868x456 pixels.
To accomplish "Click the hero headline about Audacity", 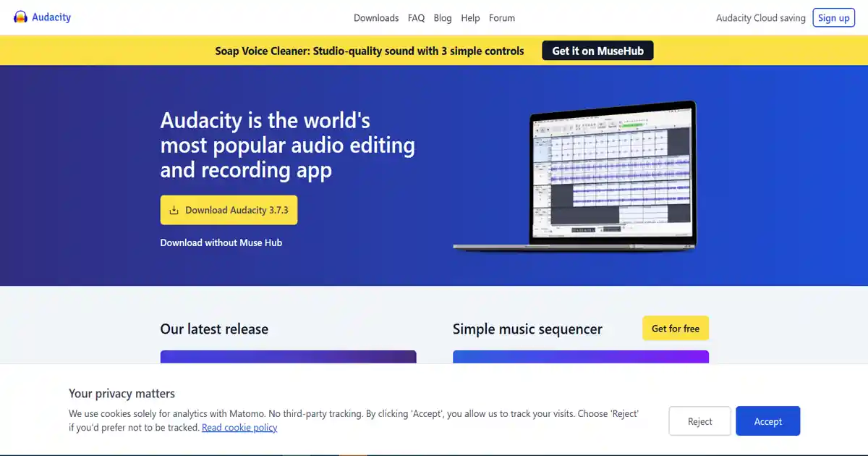I will 288,145.
